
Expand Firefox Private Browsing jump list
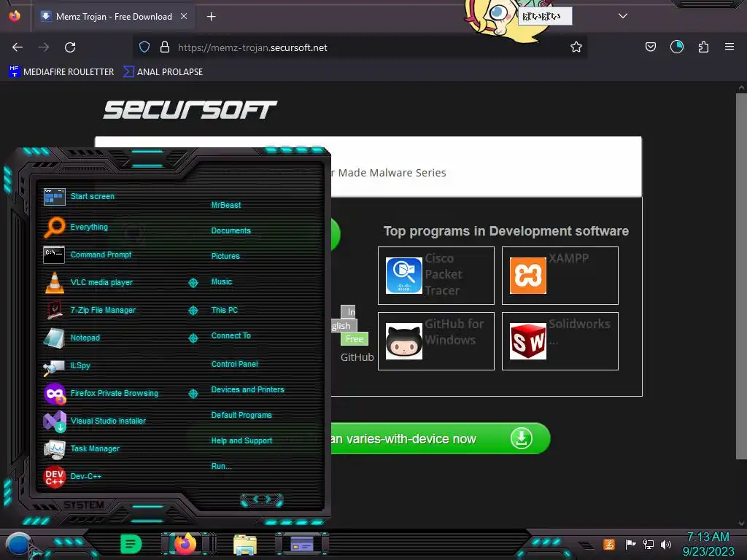point(193,394)
